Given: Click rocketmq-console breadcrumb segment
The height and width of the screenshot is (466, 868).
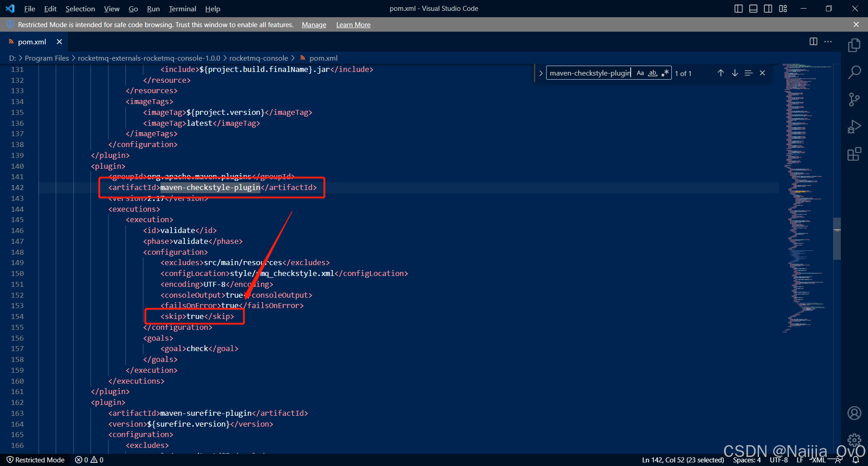Looking at the screenshot, I should (x=259, y=58).
